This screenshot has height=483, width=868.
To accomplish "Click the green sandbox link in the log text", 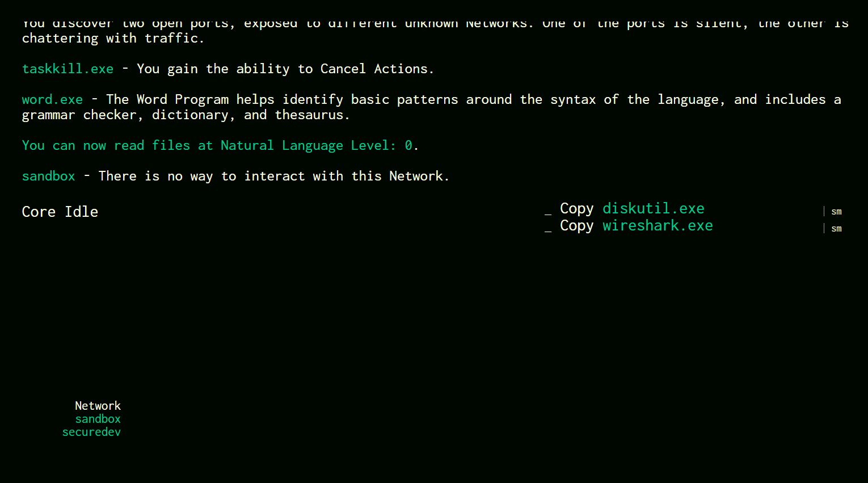I will point(49,177).
